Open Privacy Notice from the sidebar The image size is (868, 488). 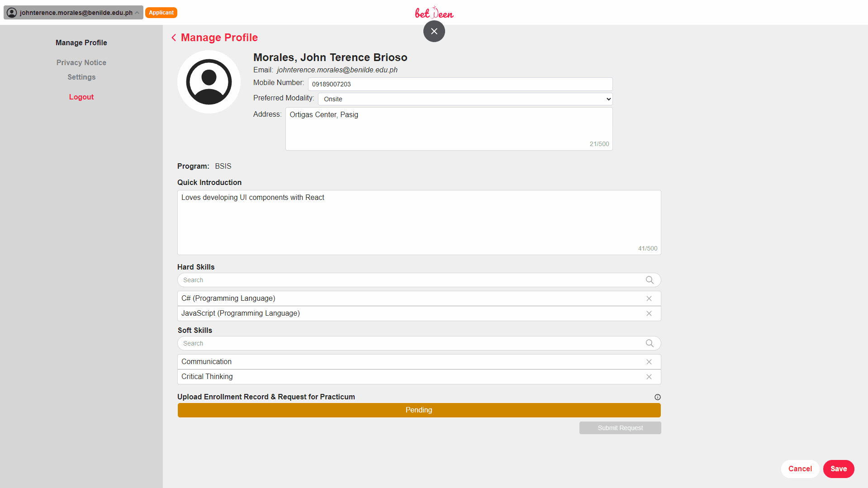(x=81, y=62)
